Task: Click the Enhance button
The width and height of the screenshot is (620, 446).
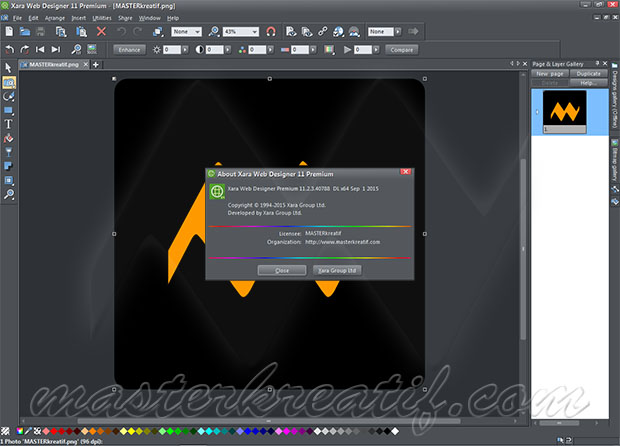Action: pos(129,50)
